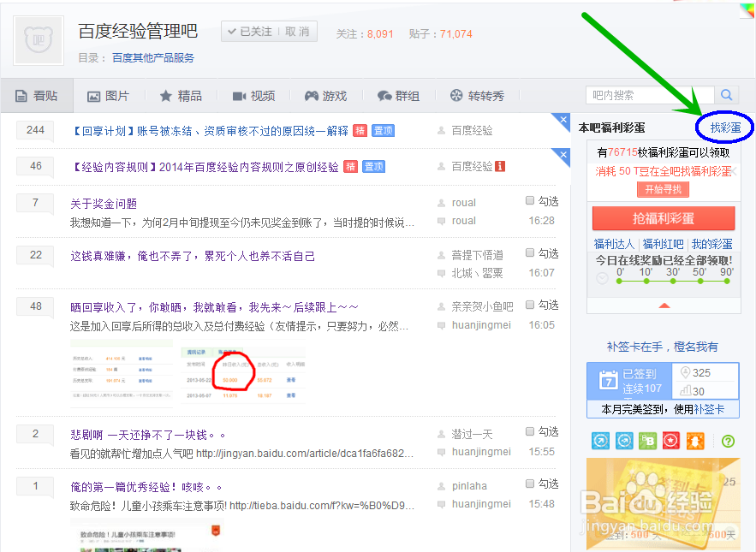Close the second pinned post's blue corner X
756x552 pixels.
(563, 155)
